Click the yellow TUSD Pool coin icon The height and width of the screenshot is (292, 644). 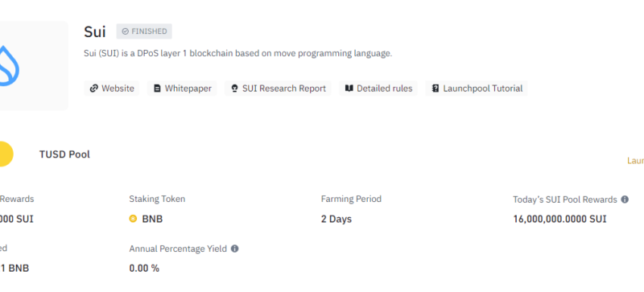click(x=6, y=154)
